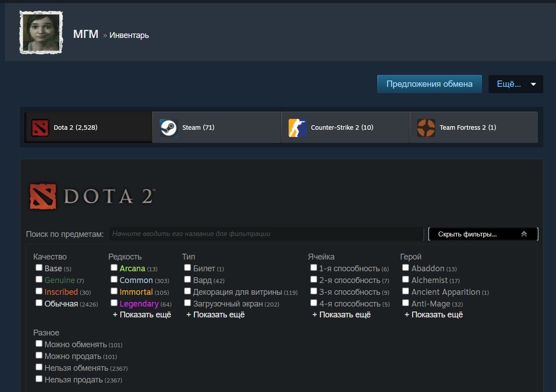556x392 pixels.
Task: Open the МГМ profile name link
Action: tap(86, 34)
